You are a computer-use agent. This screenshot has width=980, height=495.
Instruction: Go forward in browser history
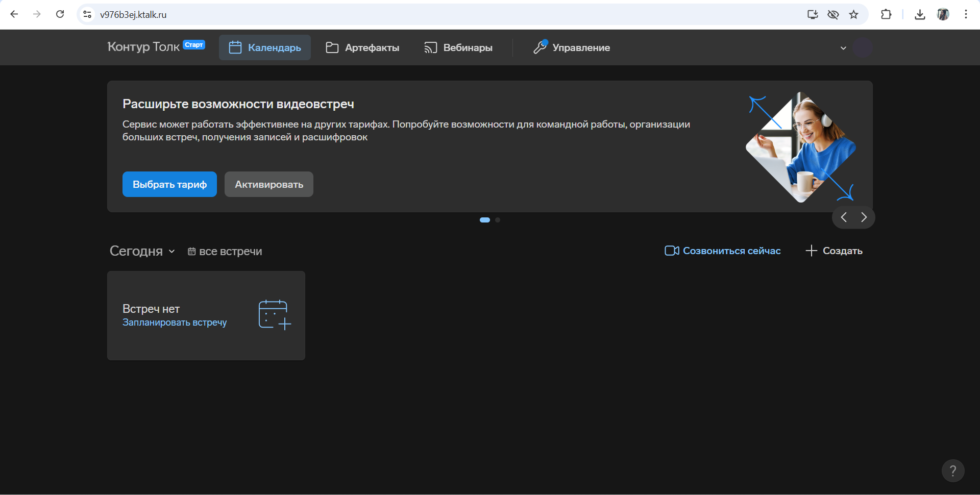pos(37,14)
